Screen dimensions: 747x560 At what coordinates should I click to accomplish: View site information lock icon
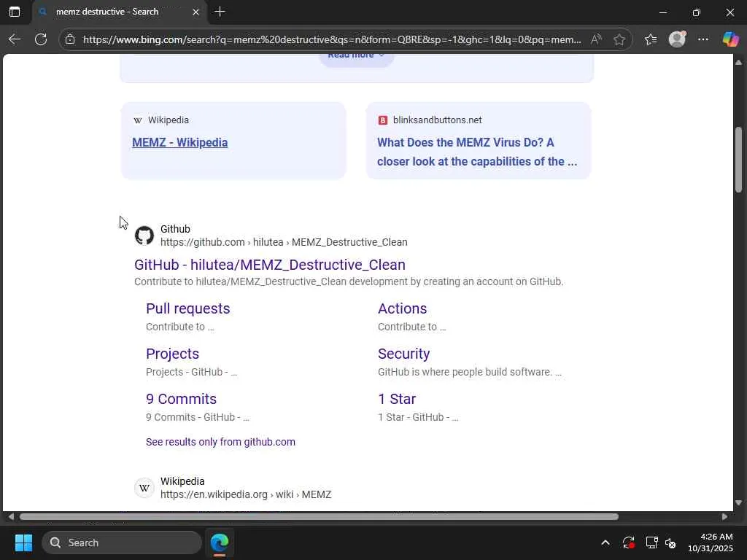pos(70,39)
